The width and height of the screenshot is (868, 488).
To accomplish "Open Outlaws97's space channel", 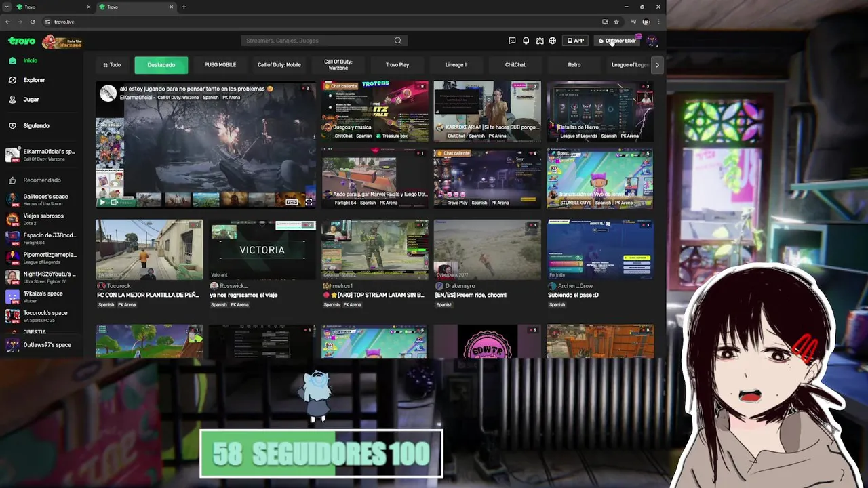I will click(41, 345).
